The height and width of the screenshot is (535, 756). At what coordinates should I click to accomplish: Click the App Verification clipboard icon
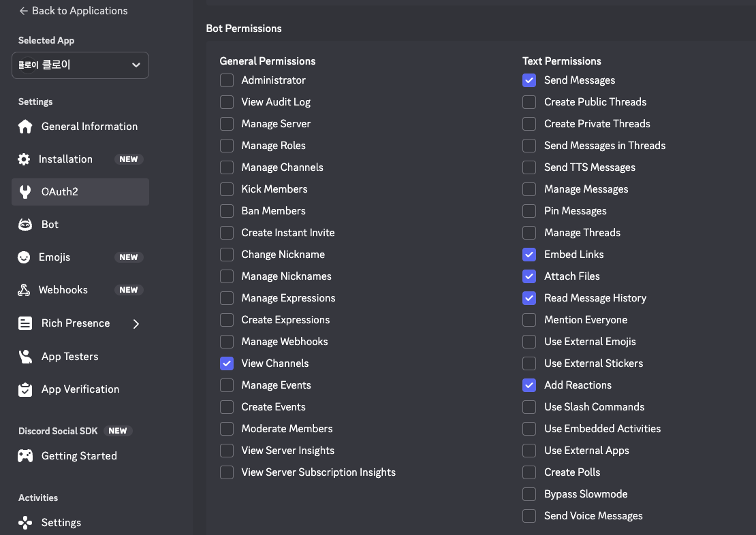coord(25,389)
